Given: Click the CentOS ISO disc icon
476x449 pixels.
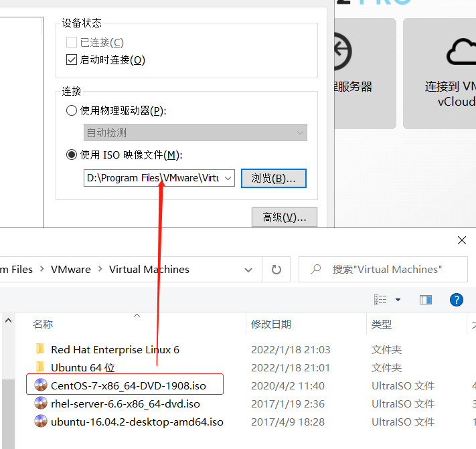Looking at the screenshot, I should (x=41, y=385).
